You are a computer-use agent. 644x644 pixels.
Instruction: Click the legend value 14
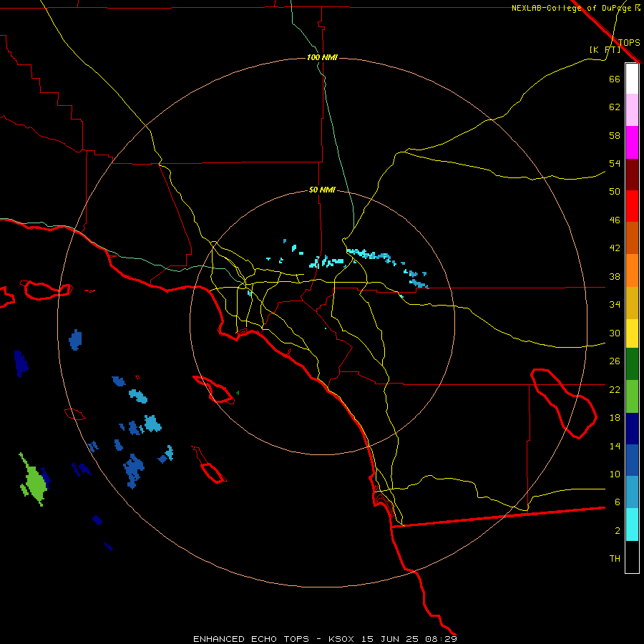coord(615,446)
